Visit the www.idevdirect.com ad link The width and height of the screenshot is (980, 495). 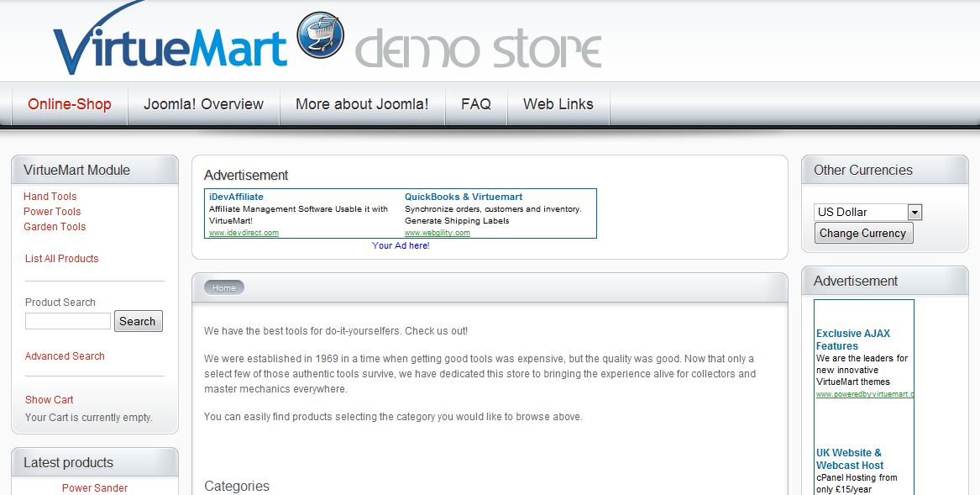pyautogui.click(x=244, y=233)
